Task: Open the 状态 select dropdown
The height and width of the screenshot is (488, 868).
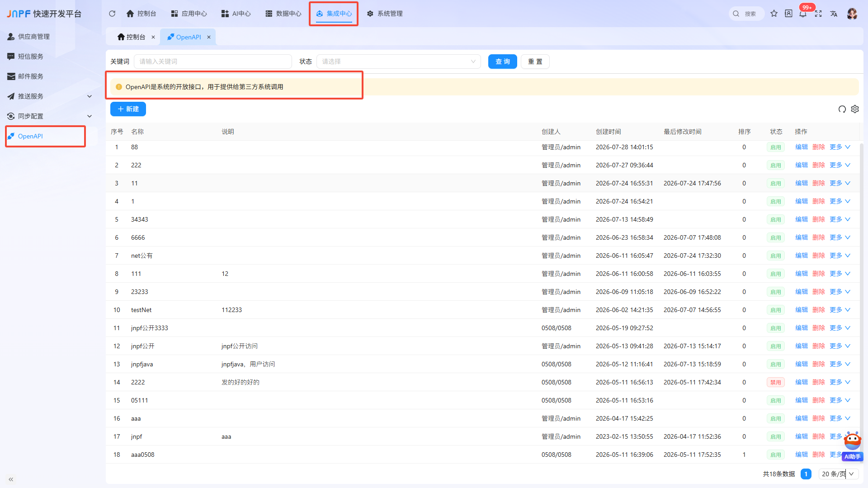Action: click(x=398, y=62)
